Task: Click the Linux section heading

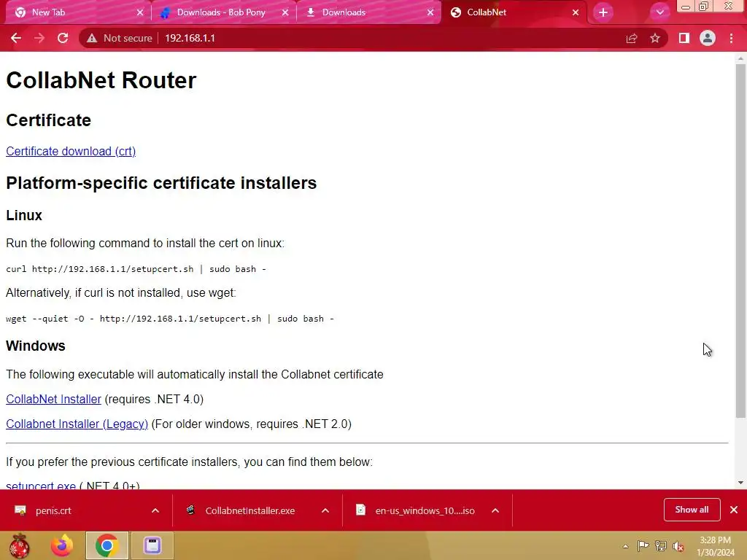Action: [x=24, y=215]
